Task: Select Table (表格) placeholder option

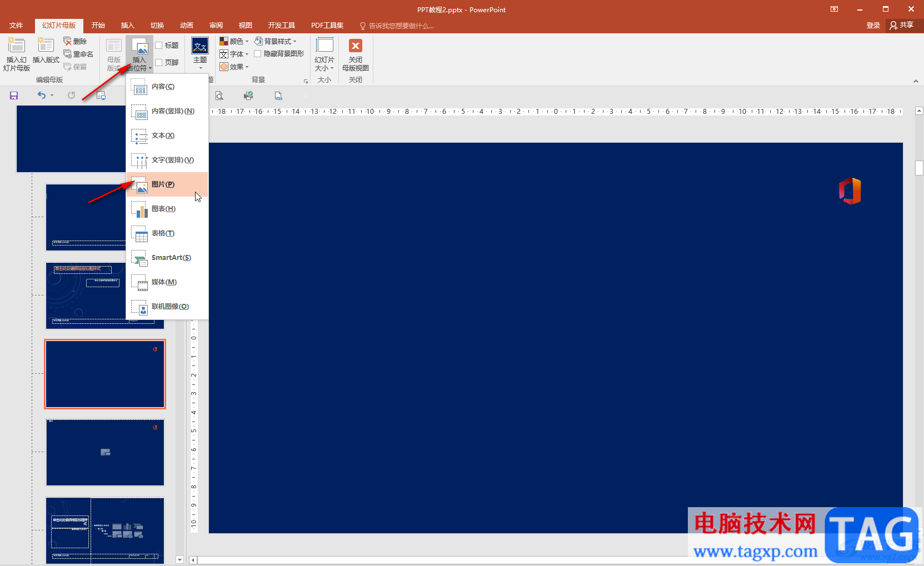Action: coord(167,233)
